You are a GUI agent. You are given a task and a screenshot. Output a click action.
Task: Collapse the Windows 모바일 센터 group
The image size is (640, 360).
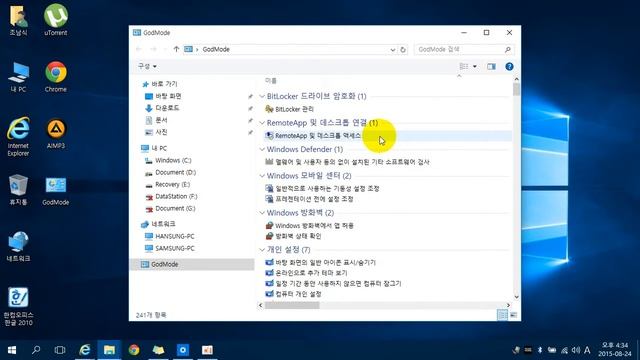[x=262, y=176]
